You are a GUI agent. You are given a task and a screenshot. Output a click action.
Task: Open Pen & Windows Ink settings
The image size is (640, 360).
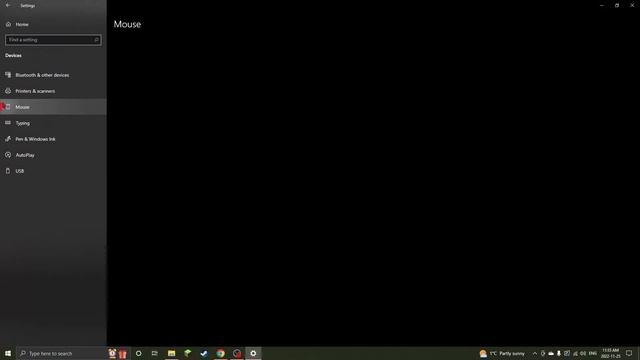tap(53, 139)
